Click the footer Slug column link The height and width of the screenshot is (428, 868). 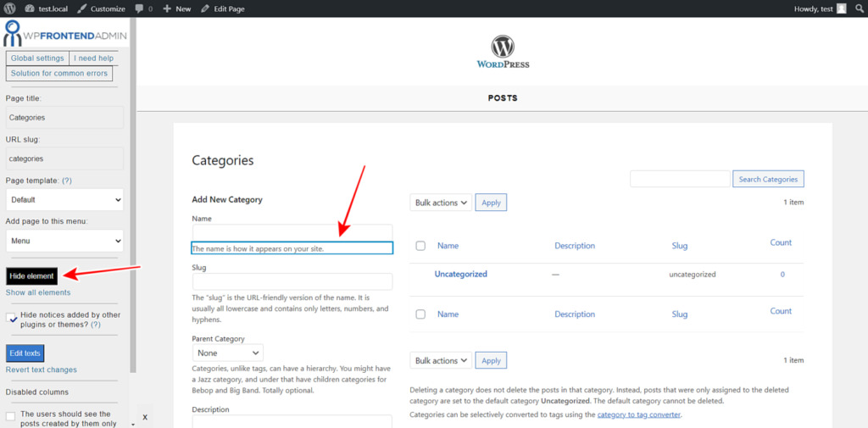tap(679, 314)
